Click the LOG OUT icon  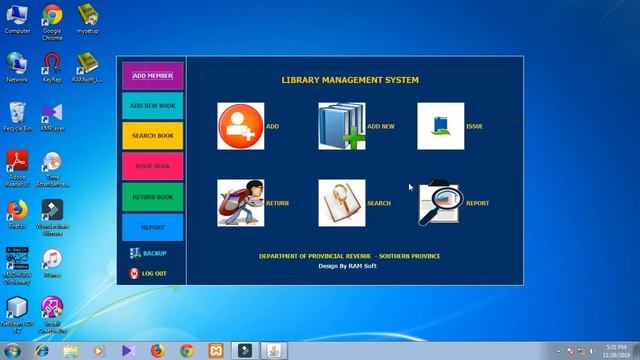134,273
